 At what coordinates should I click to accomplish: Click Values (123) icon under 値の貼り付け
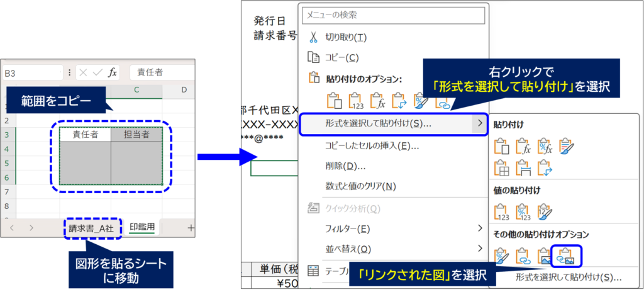(x=501, y=211)
